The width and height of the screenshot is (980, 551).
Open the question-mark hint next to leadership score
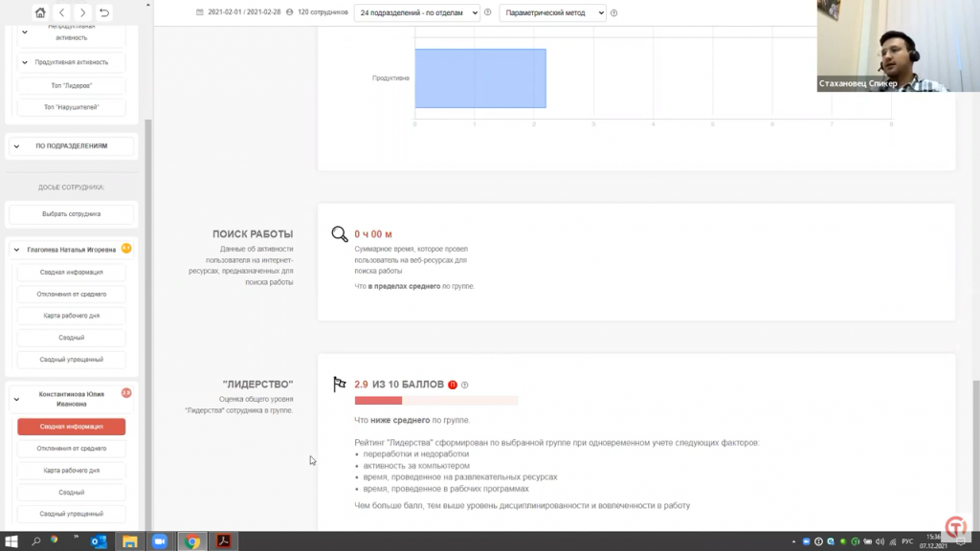464,385
